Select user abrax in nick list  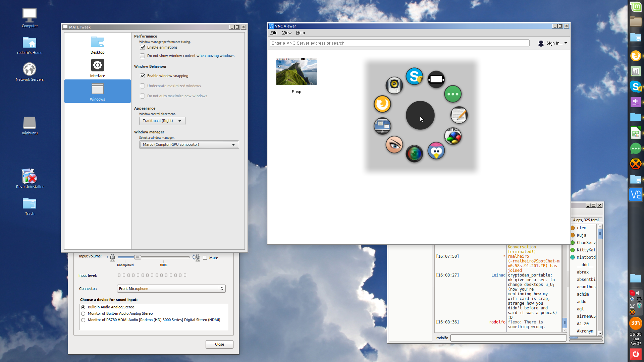point(583,272)
